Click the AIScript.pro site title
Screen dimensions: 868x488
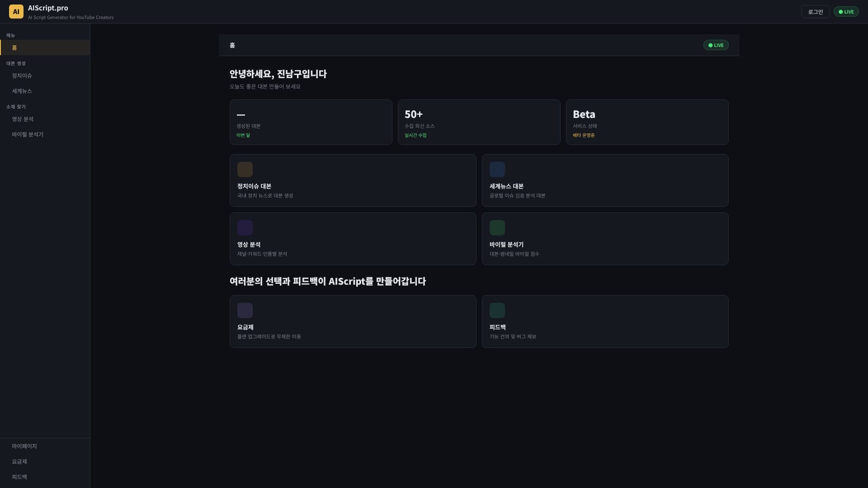pos(48,8)
